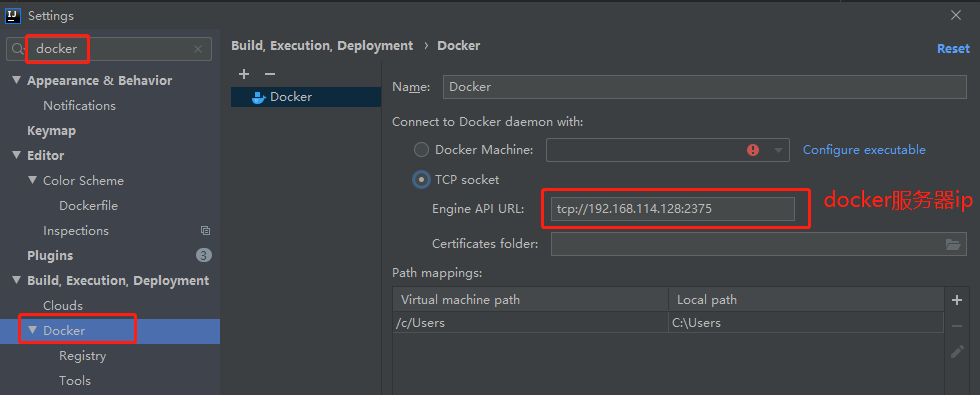This screenshot has height=395, width=980.
Task: Browse for Certificates folder
Action: (952, 244)
